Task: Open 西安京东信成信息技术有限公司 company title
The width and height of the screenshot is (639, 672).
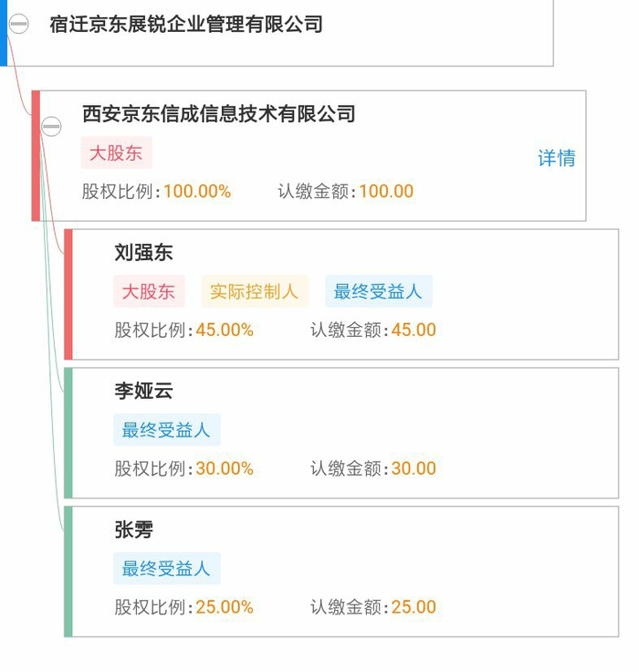Action: (218, 114)
